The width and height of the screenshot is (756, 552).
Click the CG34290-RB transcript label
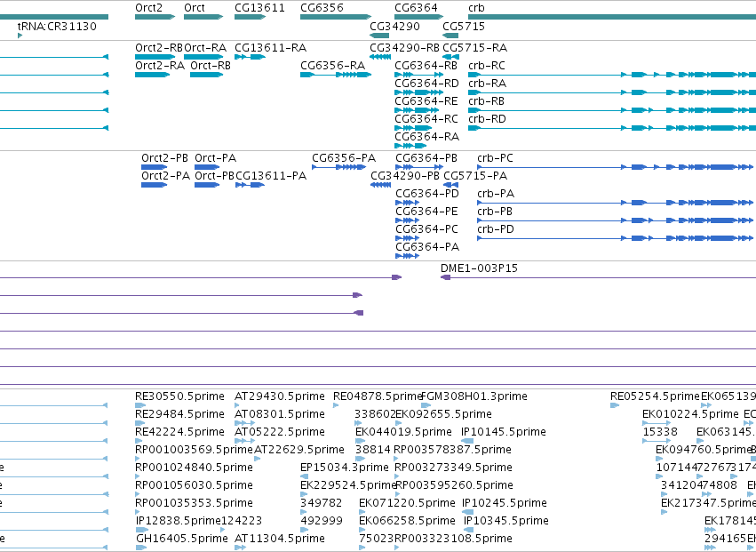pyautogui.click(x=404, y=48)
